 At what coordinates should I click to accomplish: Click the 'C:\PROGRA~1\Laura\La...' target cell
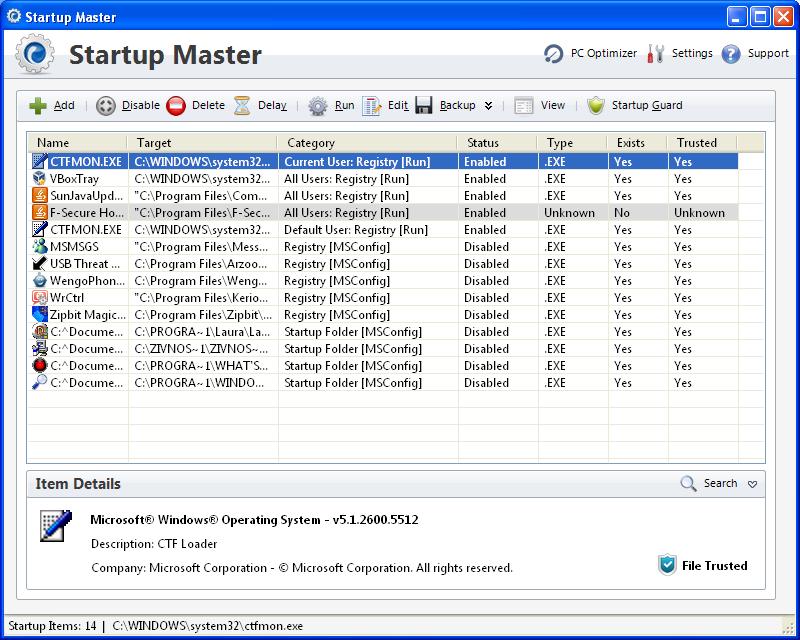point(202,332)
